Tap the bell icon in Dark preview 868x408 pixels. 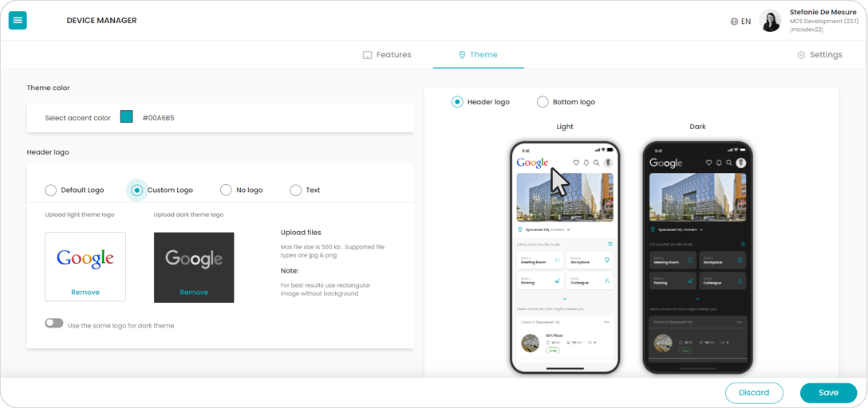(x=719, y=163)
